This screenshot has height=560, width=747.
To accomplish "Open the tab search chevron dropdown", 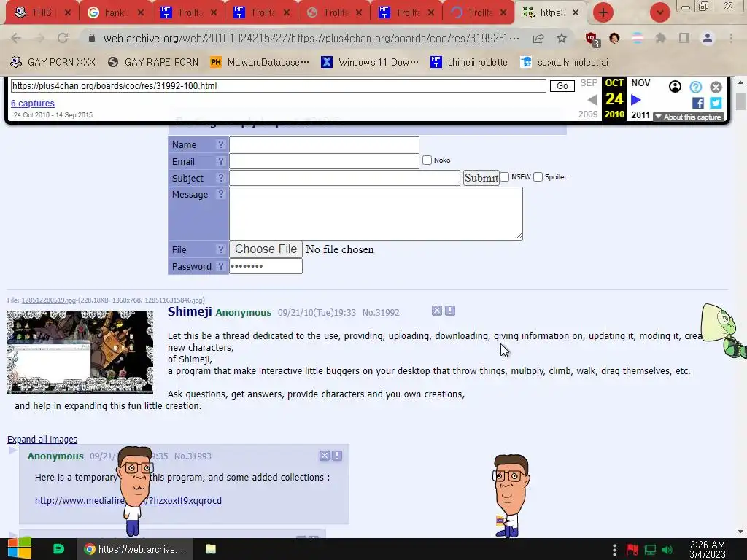I will 659,12.
